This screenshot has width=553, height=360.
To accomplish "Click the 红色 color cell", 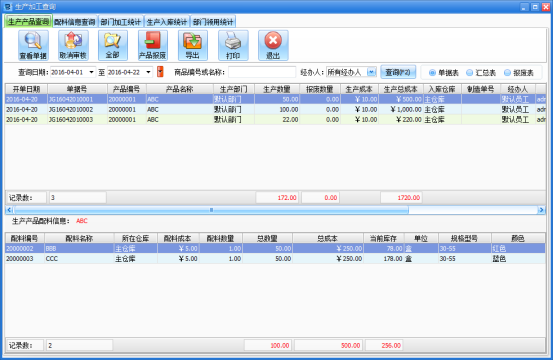I will click(518, 249).
